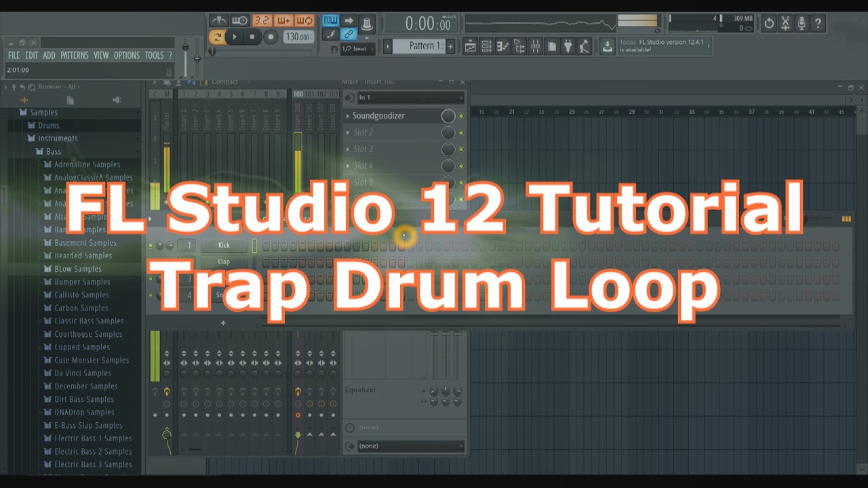Viewport: 868px width, 488px height.
Task: Open the tempo tapper icon
Action: pyautogui.click(x=584, y=46)
